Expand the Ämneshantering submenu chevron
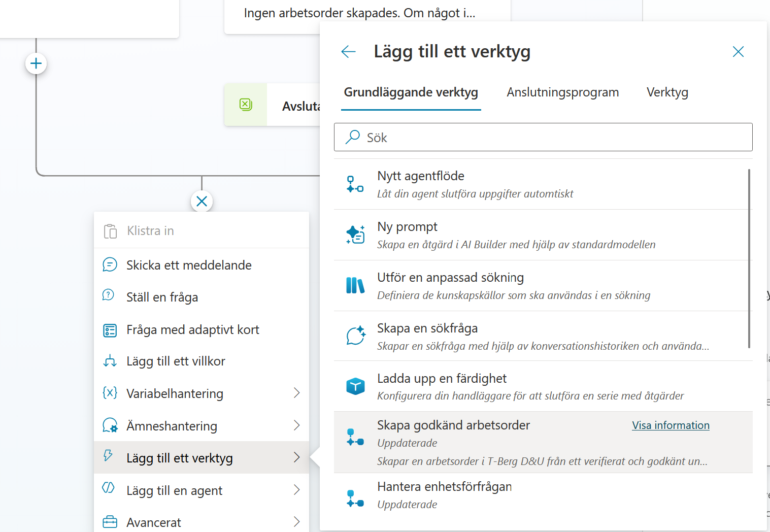The height and width of the screenshot is (532, 770). 297,425
